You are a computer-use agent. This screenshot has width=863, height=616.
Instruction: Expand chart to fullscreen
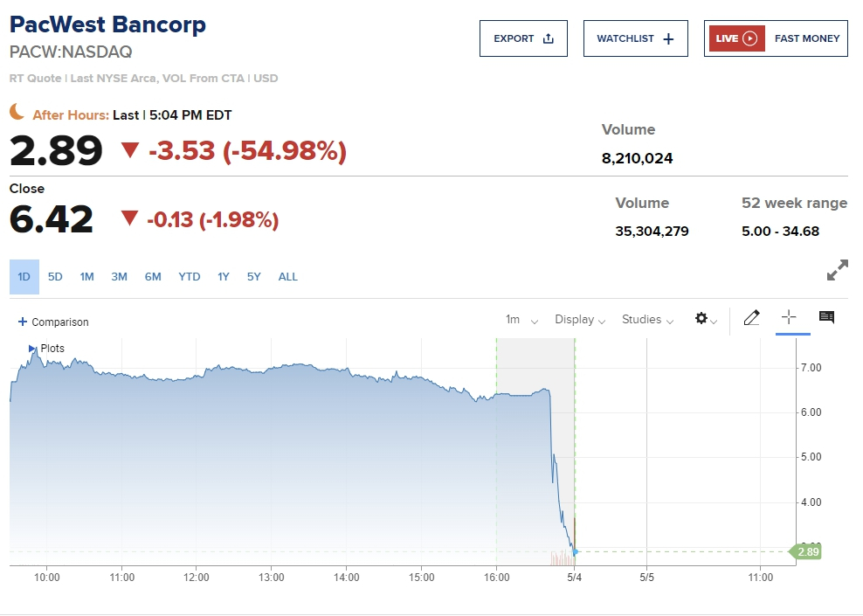837,271
